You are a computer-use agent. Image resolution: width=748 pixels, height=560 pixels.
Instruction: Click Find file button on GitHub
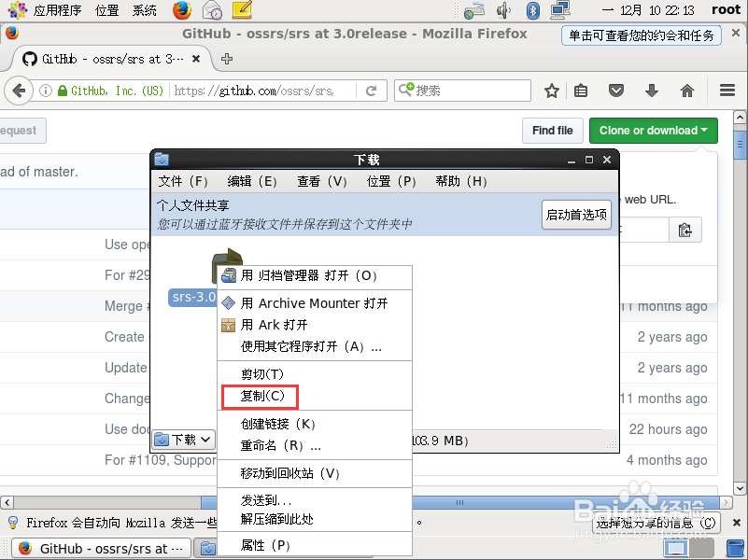553,131
